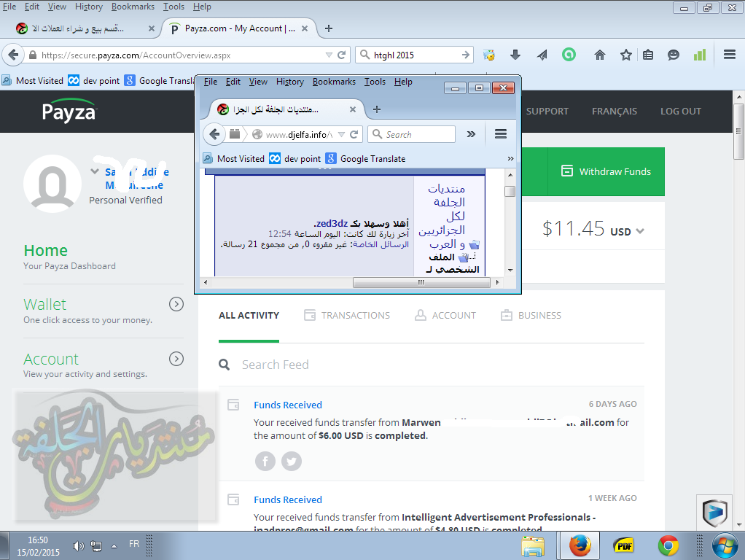
Task: Click the Payza page vertical scrollbar thumb
Action: [738, 131]
